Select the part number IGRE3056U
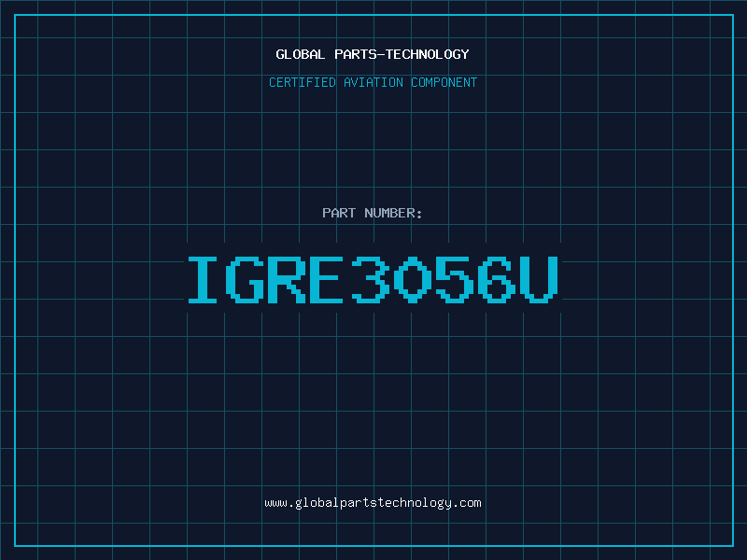This screenshot has width=747, height=560. [x=373, y=279]
